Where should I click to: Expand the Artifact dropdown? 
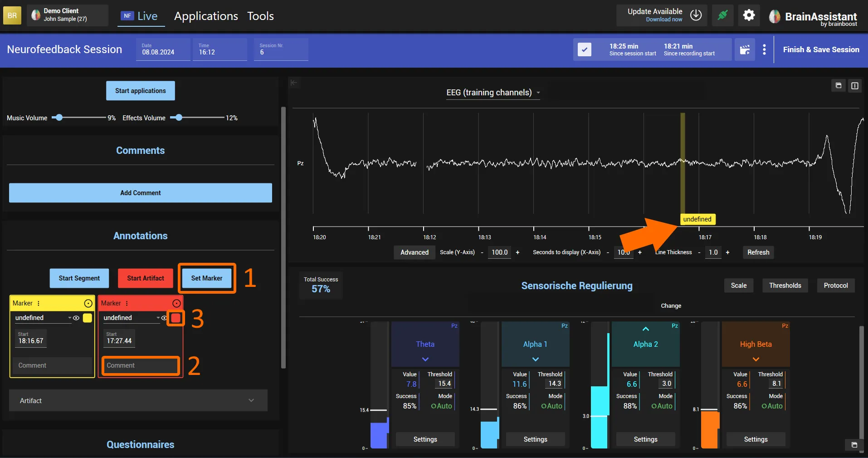tap(138, 400)
